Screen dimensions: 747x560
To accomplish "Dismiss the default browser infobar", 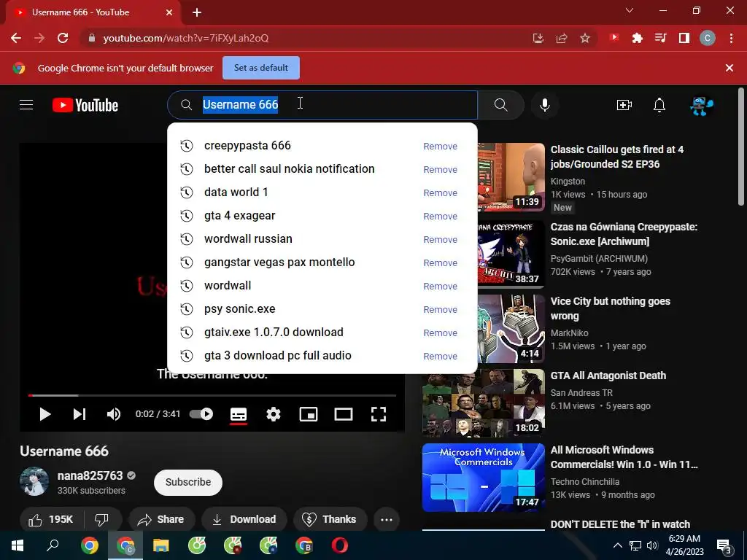I will click(x=729, y=68).
